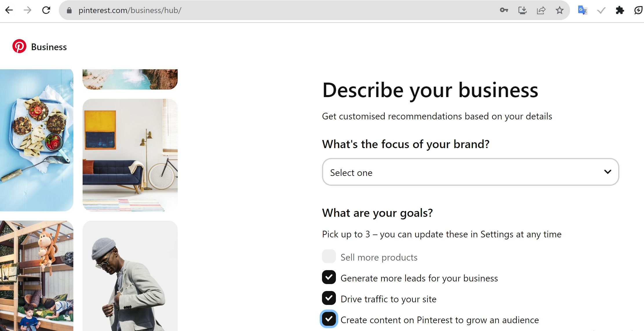Open the Extensions puzzle icon
644x331 pixels.
click(x=620, y=10)
